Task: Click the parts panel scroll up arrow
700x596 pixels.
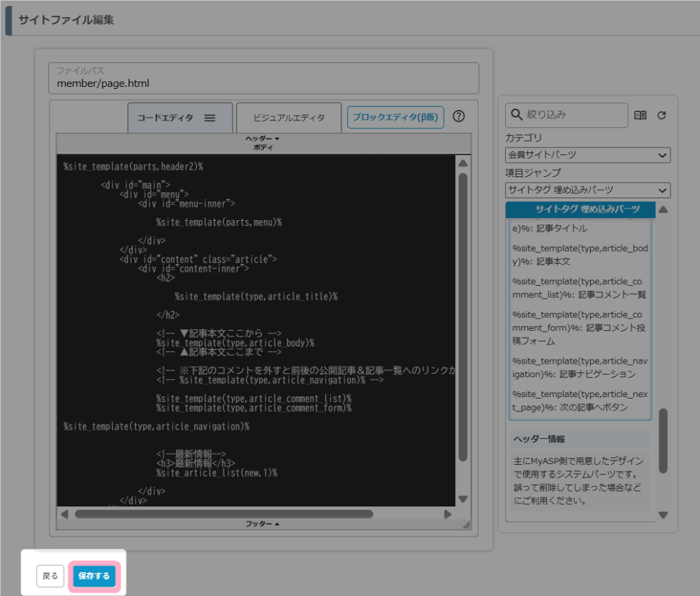Action: click(662, 209)
